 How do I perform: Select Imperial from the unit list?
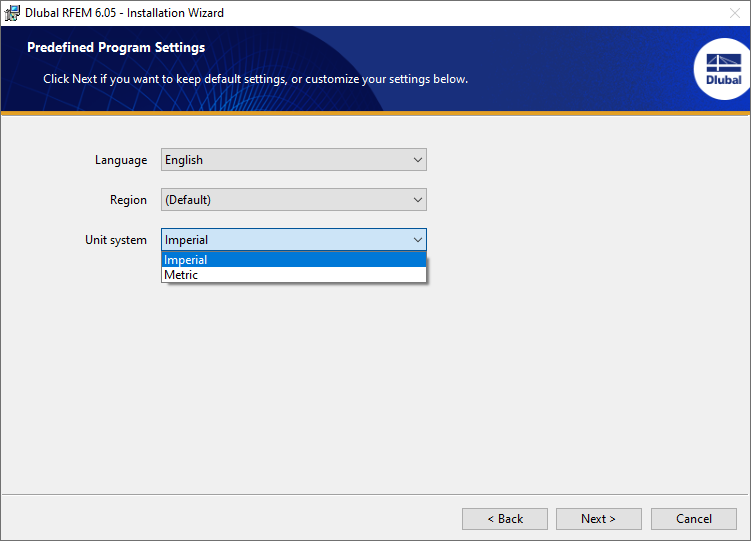pos(294,259)
